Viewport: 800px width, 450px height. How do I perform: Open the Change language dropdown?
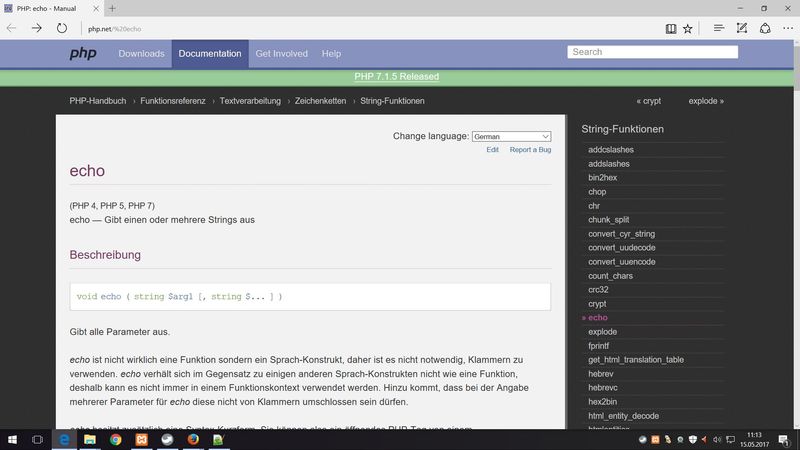511,136
